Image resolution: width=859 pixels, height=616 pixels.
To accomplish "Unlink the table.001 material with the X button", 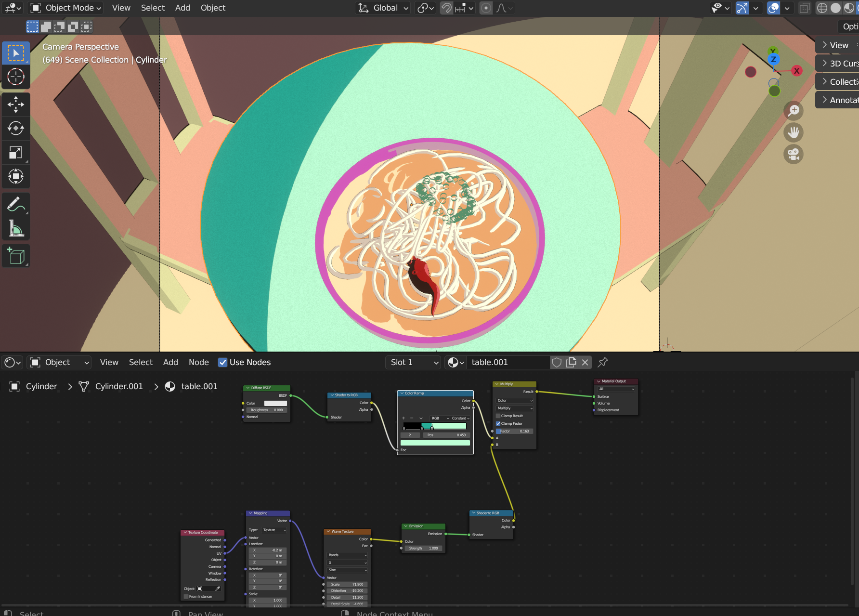I will point(585,362).
